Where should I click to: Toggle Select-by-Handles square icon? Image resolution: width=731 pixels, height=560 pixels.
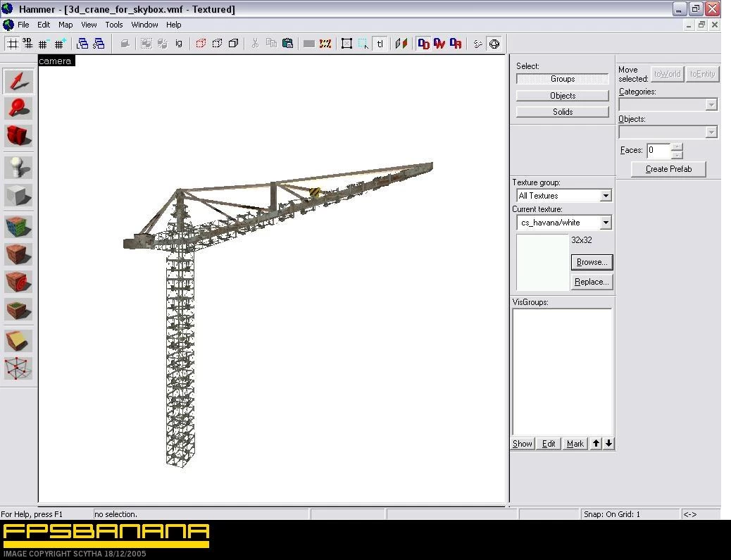[346, 44]
